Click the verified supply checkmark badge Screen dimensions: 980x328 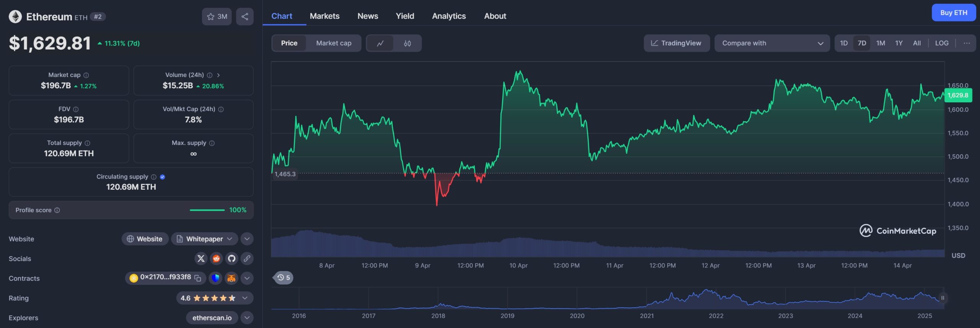tap(162, 177)
